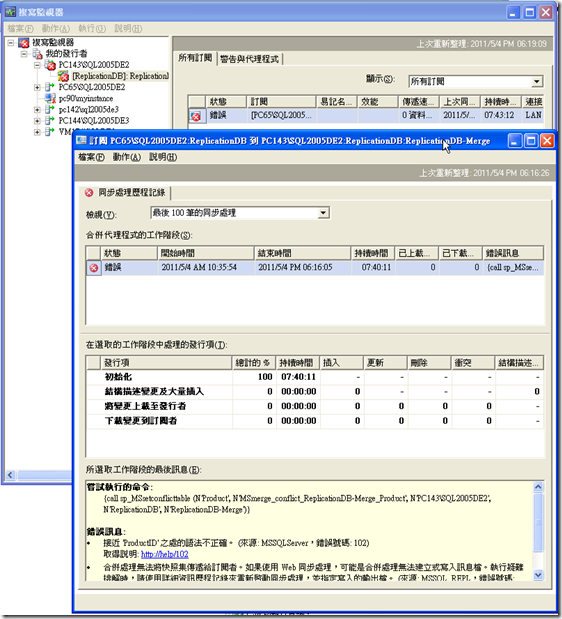Viewport: 562px width, 619px height.
Task: Click the PC143\SQL2005DE2 server error icon
Action: tap(50, 65)
